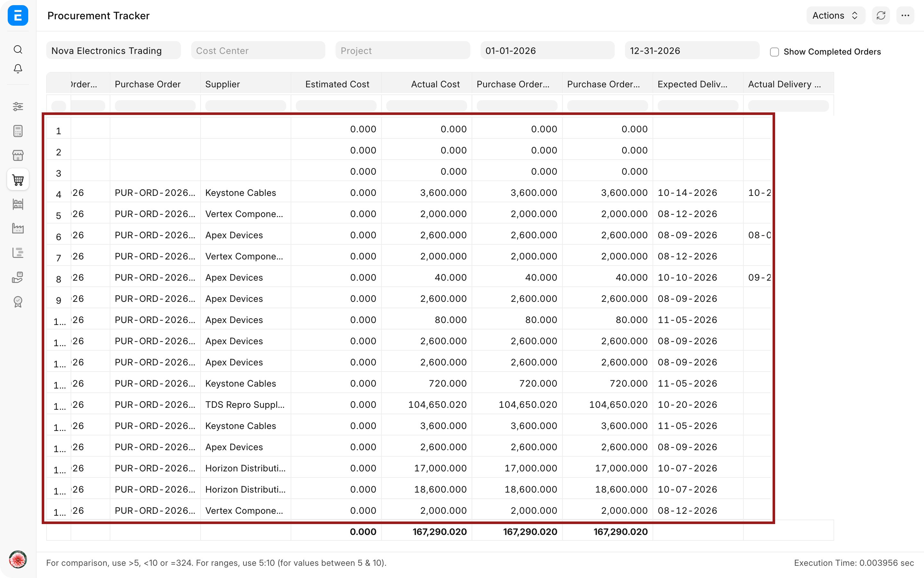Sort by Expected Delivery column header

coord(698,84)
